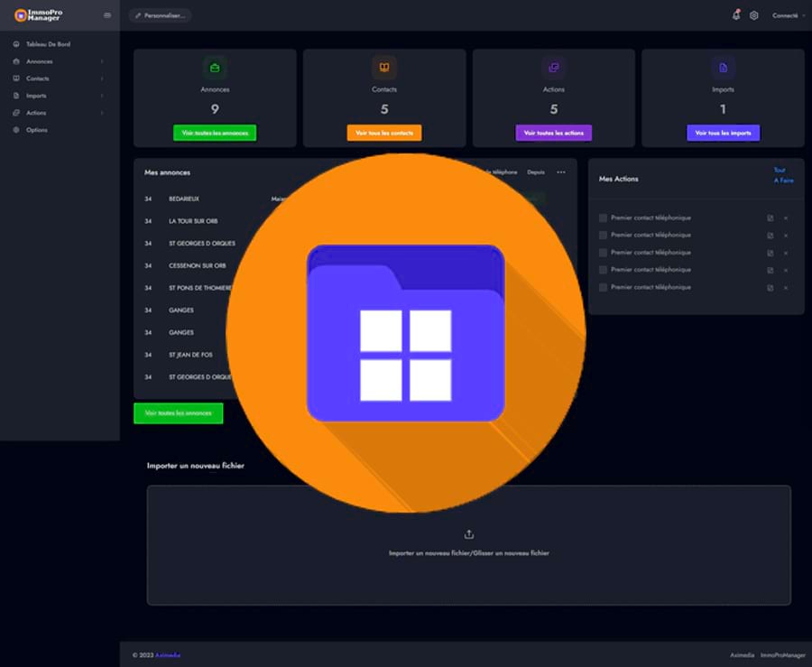
Task: Open settings via the top-bar gear icon
Action: tap(754, 15)
